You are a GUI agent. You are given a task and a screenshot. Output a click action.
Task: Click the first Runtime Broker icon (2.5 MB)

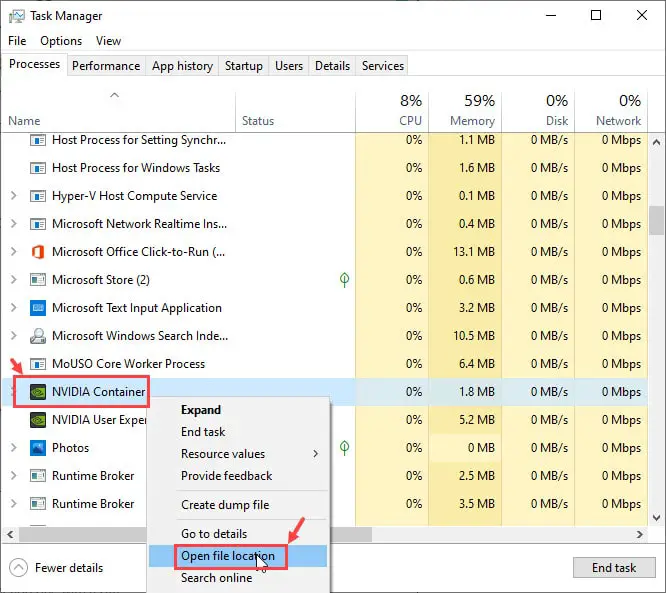tap(38, 476)
